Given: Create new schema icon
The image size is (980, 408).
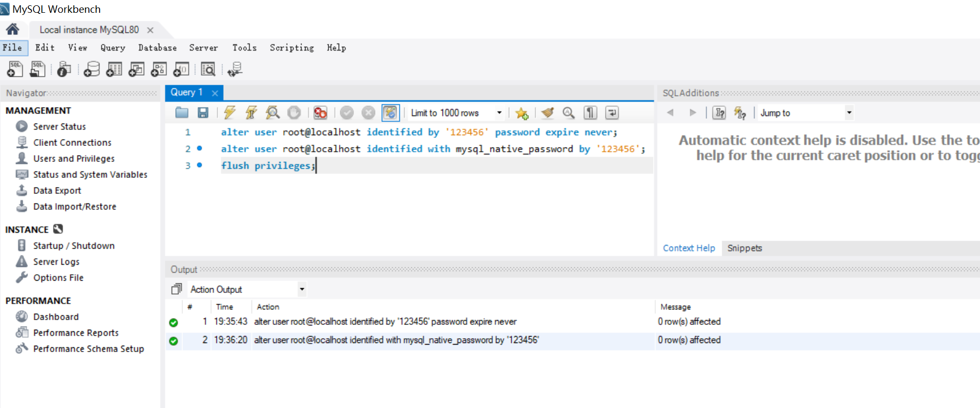Looking at the screenshot, I should pos(92,69).
